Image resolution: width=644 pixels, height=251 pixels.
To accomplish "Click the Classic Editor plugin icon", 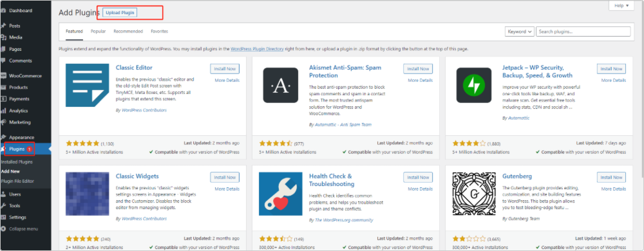I will point(87,86).
